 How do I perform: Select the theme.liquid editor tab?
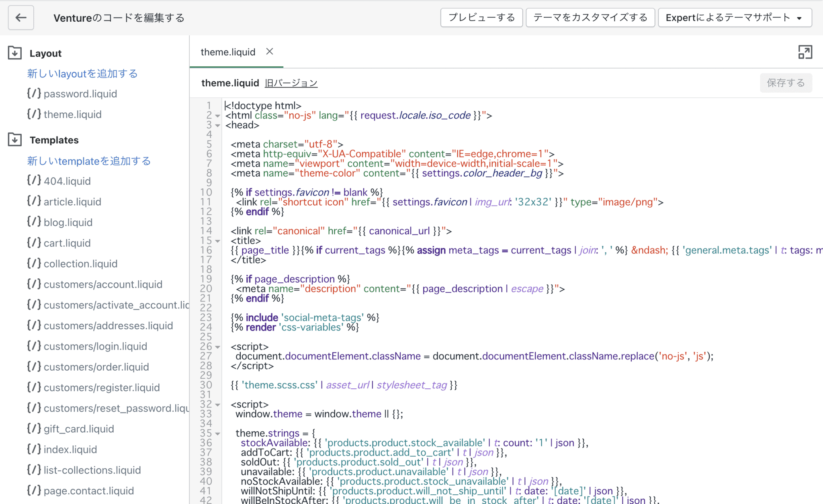pyautogui.click(x=228, y=52)
